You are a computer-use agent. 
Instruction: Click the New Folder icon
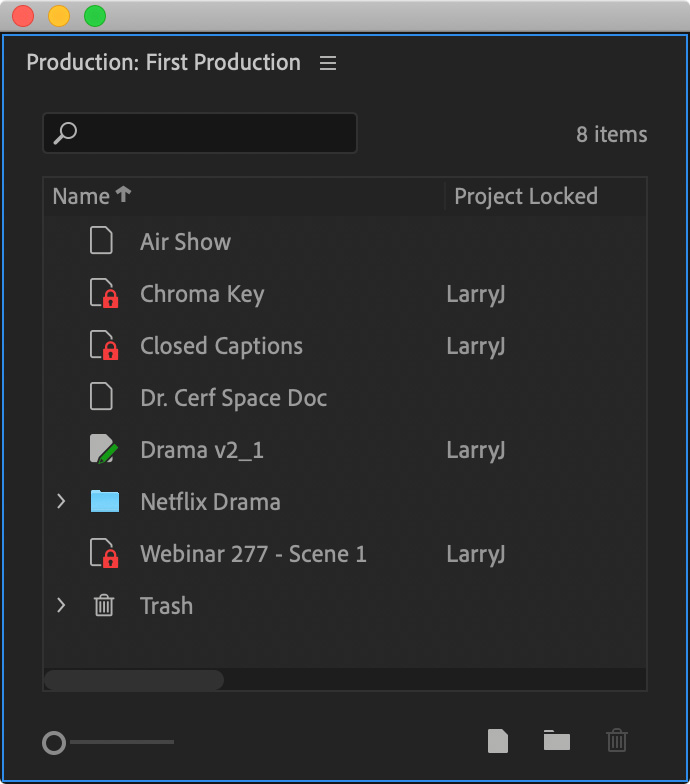pos(556,740)
